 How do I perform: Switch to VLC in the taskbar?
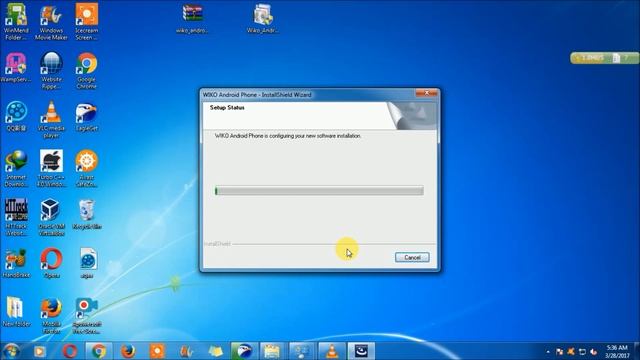tap(332, 351)
